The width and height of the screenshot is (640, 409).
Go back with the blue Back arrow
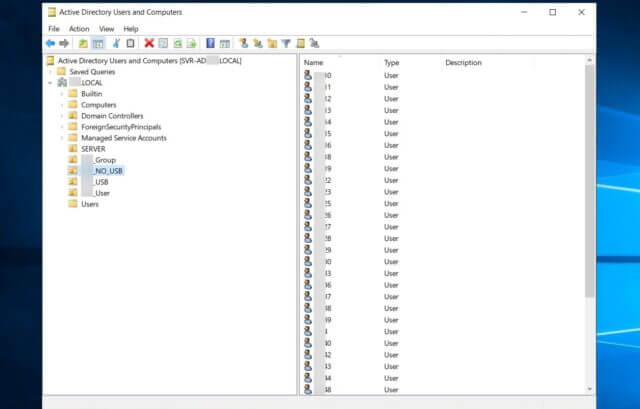tap(51, 43)
